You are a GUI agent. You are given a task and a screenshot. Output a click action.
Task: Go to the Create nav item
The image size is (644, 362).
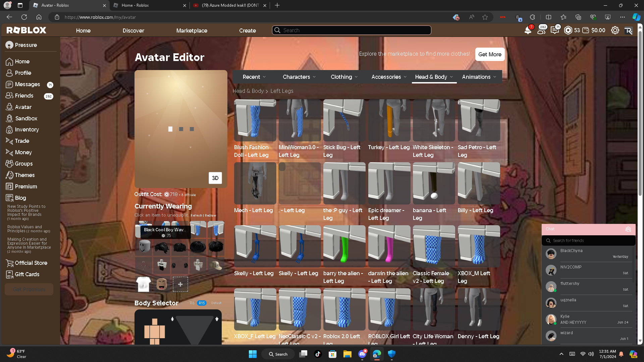tap(248, 31)
